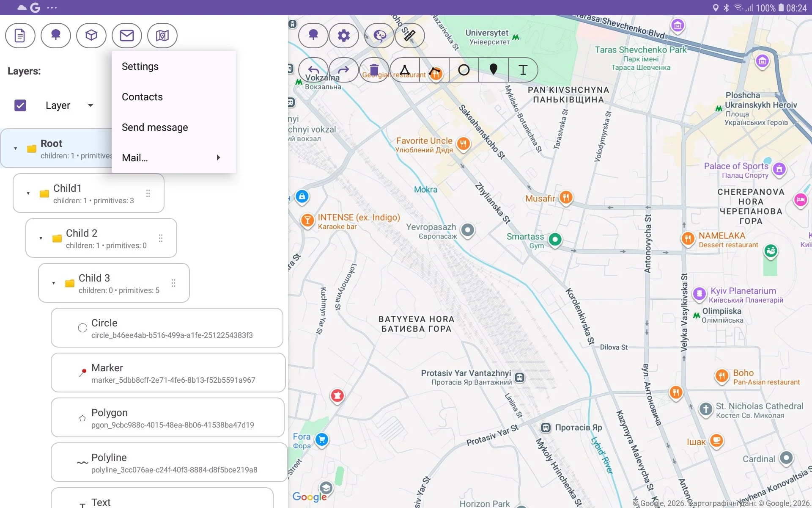Select the Polygon primitive item
This screenshot has width=812, height=508.
(167, 418)
